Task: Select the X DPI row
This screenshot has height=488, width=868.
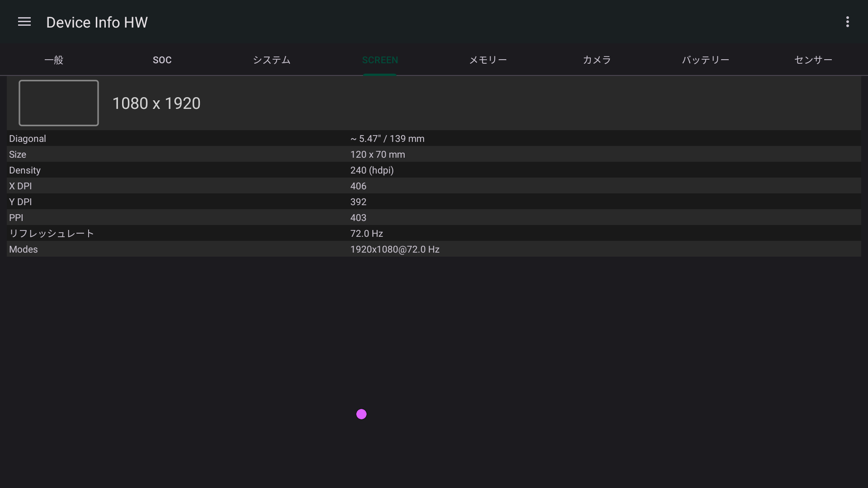Action: pos(434,186)
